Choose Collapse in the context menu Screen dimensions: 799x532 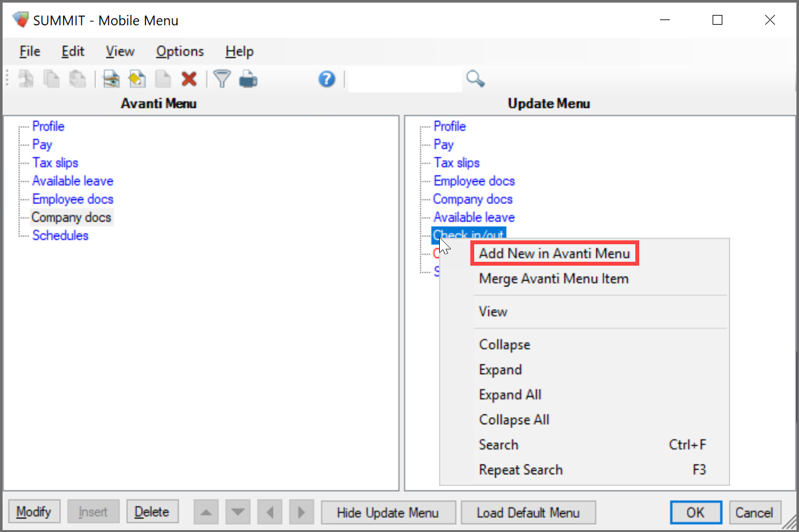pos(505,345)
